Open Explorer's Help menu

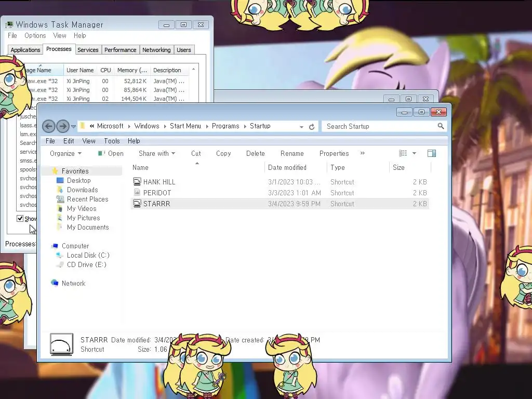[134, 141]
